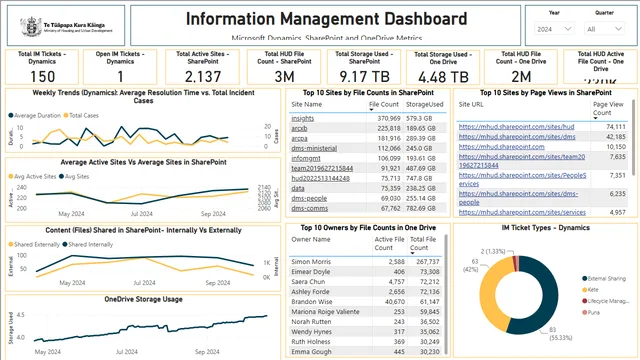This screenshot has width=640, height=360.
Task: Click the SharePoint storage 9.17 TB card
Action: pos(364,67)
